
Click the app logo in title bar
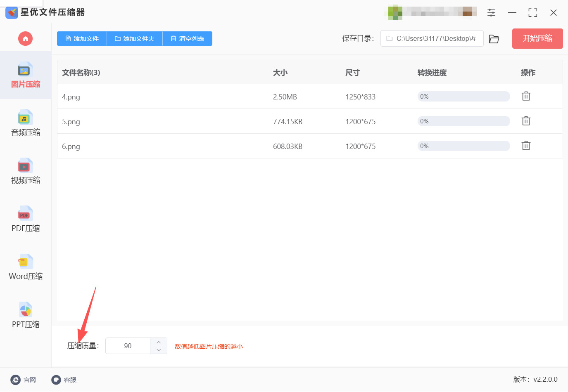[12, 12]
